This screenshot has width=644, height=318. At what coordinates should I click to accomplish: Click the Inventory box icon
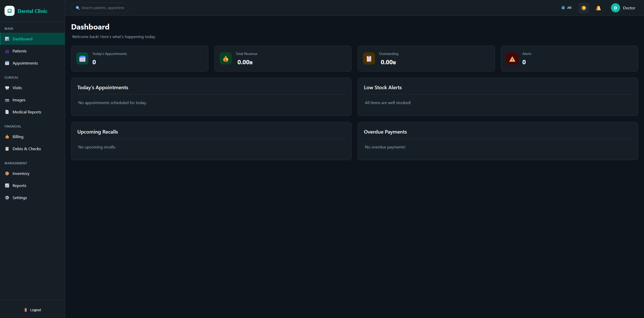(x=7, y=174)
